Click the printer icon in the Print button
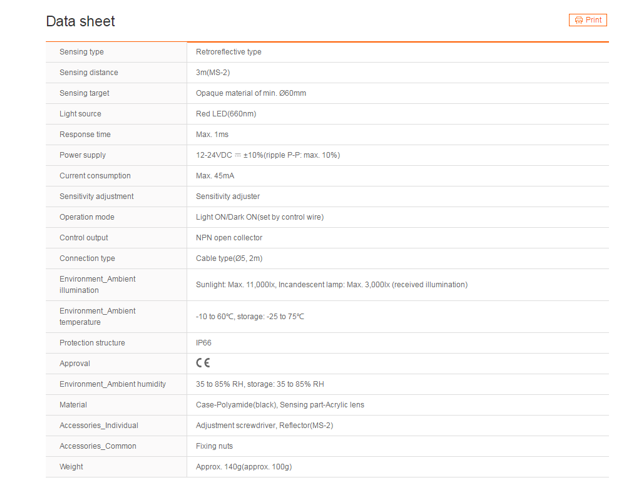Viewport: 640px width, 480px height. tap(579, 20)
